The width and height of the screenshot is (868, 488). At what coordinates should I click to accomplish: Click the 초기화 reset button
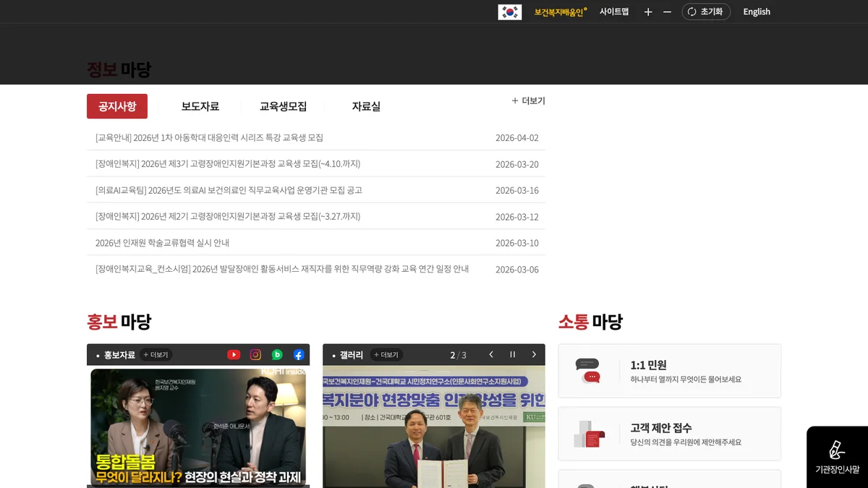pos(705,12)
